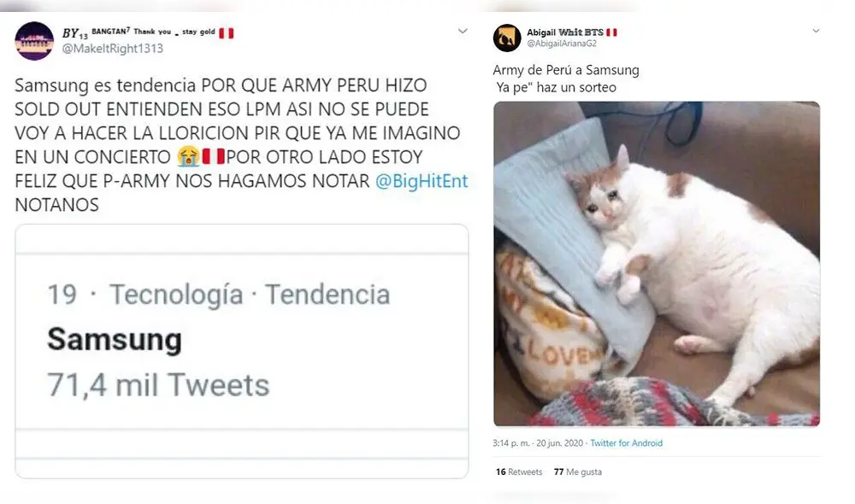This screenshot has height=504, width=855.
Task: Open the Samsung trend screenshot
Action: click(242, 351)
